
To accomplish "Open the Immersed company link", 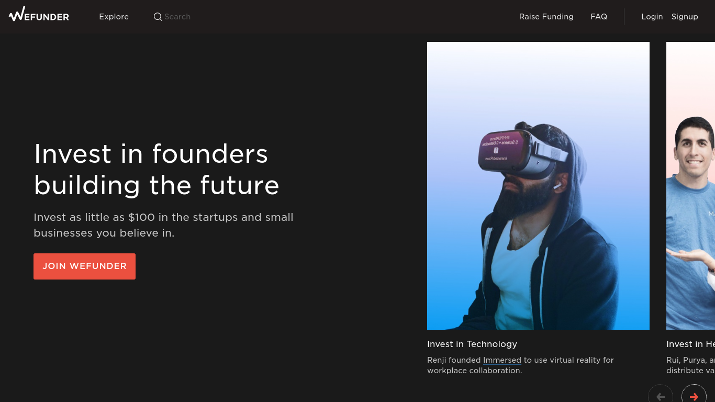I will pyautogui.click(x=502, y=360).
